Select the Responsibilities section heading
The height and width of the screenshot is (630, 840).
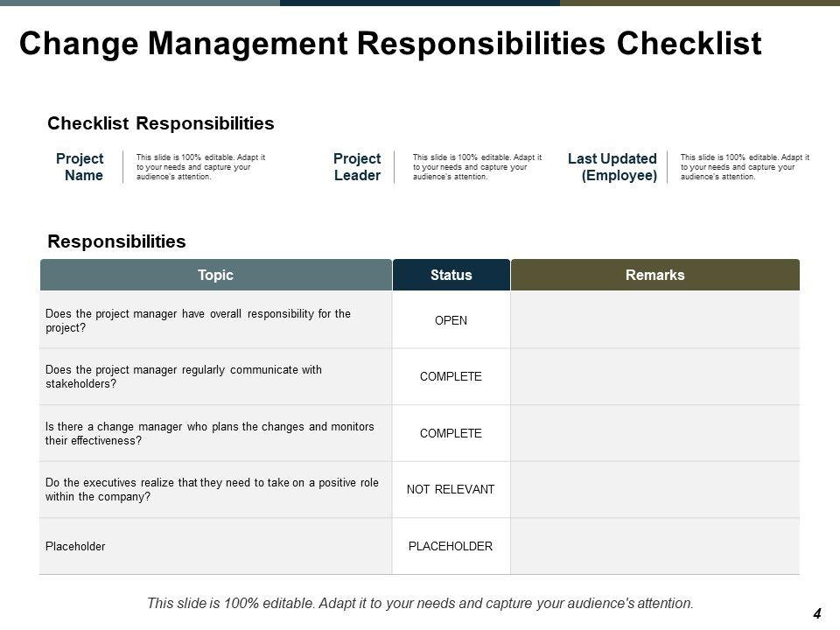(x=116, y=241)
